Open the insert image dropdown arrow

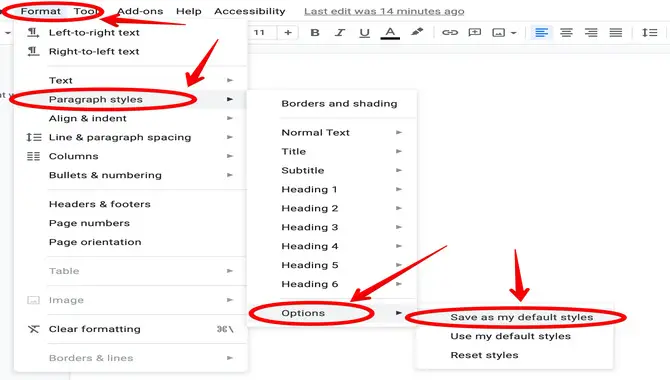[513, 33]
